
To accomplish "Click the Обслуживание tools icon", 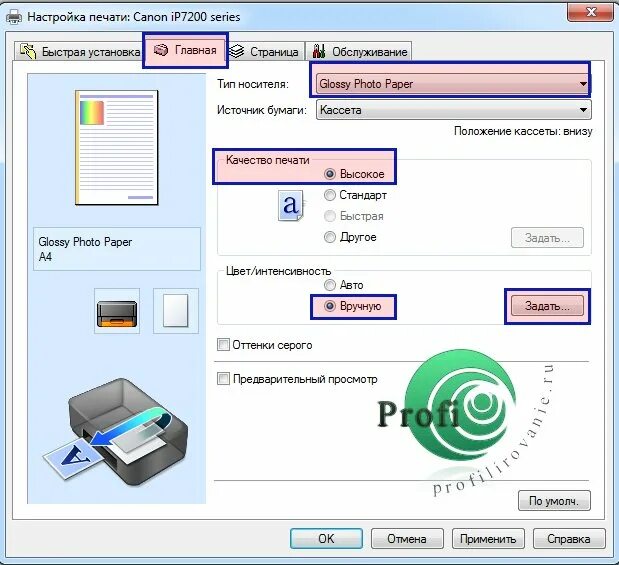I will (319, 51).
